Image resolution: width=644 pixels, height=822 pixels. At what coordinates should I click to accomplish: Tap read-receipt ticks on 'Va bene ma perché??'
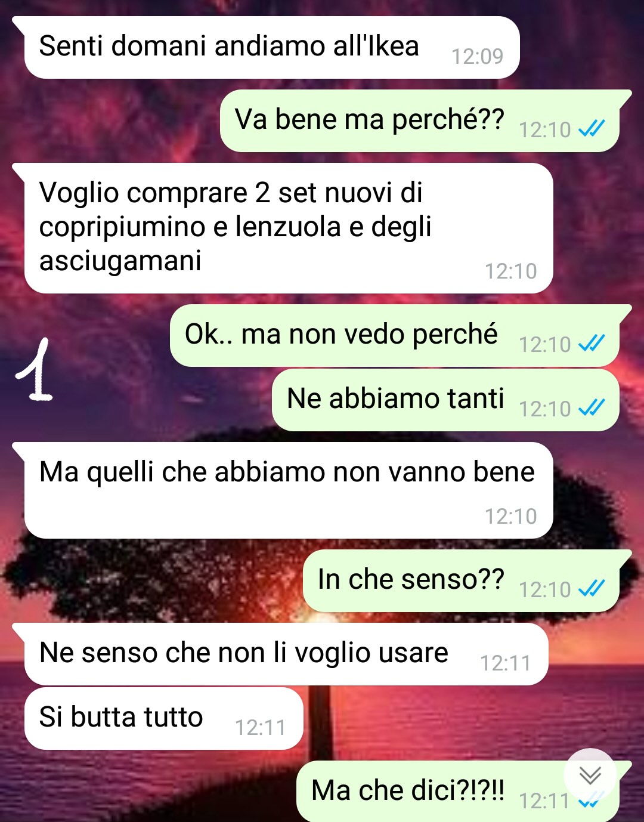coord(592,128)
